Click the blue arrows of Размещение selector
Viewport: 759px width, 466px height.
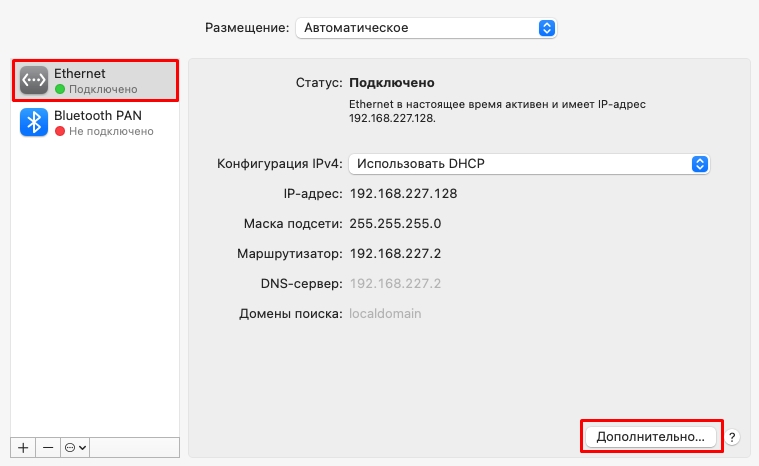[x=546, y=28]
